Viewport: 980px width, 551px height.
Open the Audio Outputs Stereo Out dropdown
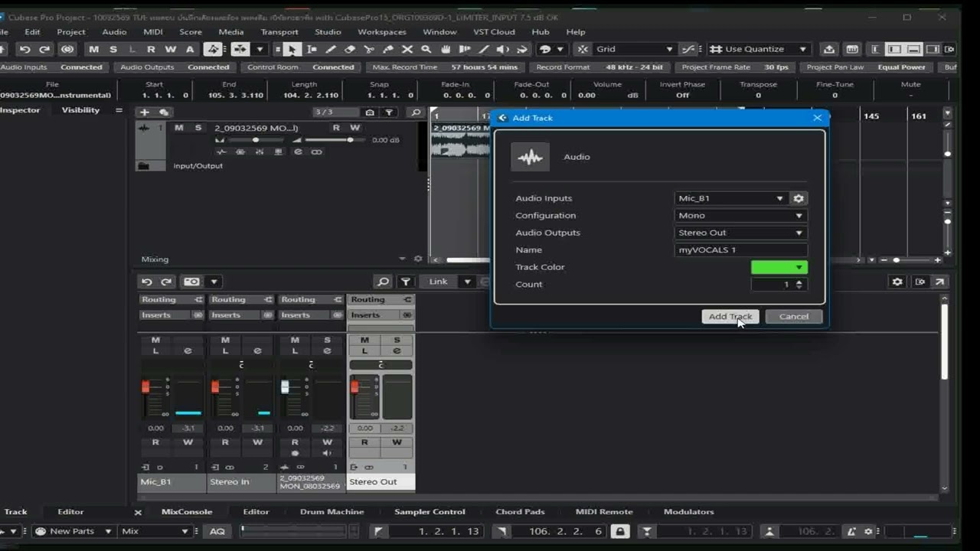[x=740, y=233]
